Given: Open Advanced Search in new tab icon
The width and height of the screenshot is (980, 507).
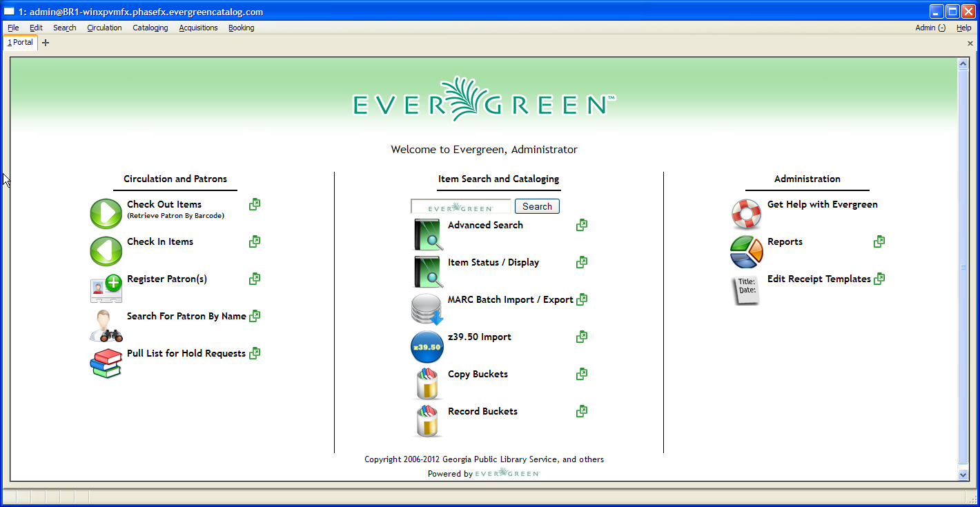Looking at the screenshot, I should 582,225.
